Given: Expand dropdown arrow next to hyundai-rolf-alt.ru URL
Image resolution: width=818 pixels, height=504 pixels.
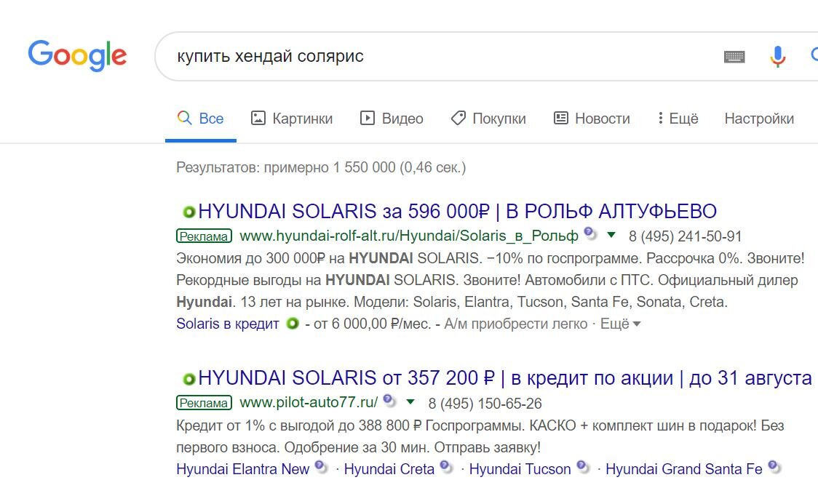Looking at the screenshot, I should [x=611, y=235].
